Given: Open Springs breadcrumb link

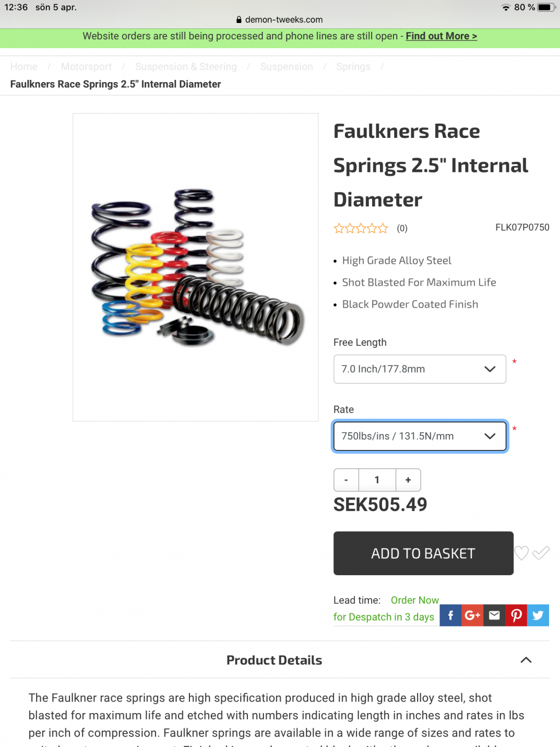Looking at the screenshot, I should coord(353,66).
